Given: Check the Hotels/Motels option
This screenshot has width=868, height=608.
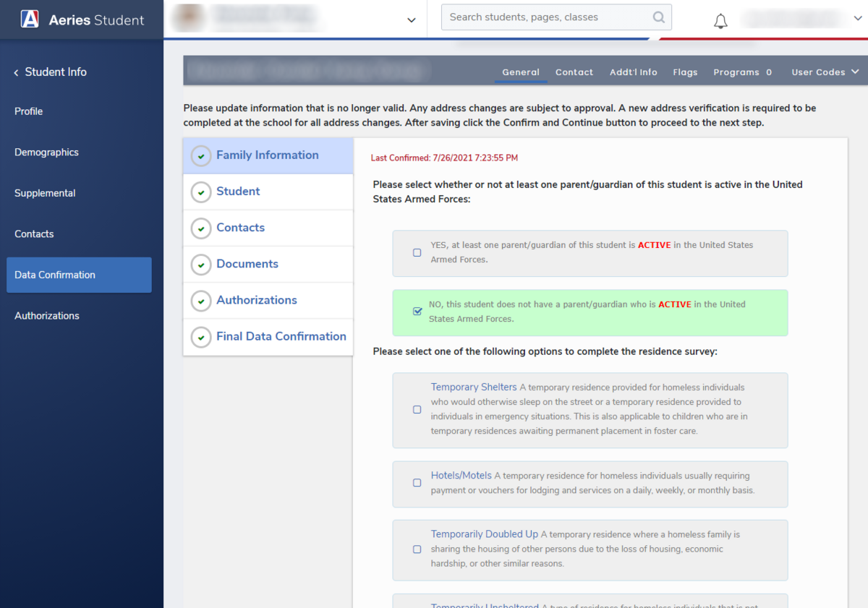Looking at the screenshot, I should (x=417, y=483).
